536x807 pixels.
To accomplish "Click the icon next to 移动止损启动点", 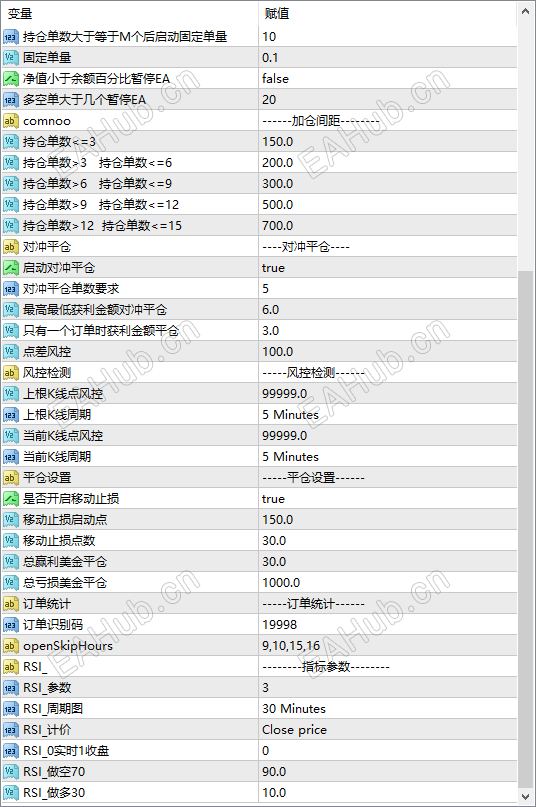I will coord(11,520).
